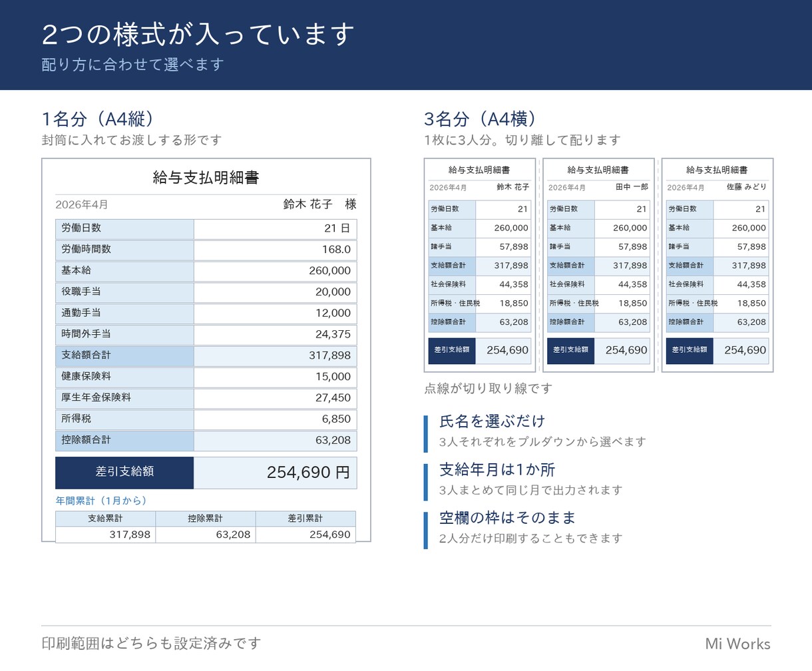Viewport: 812px width, 671px height.
Task: Click the 21 日 value cell
Action: [275, 228]
